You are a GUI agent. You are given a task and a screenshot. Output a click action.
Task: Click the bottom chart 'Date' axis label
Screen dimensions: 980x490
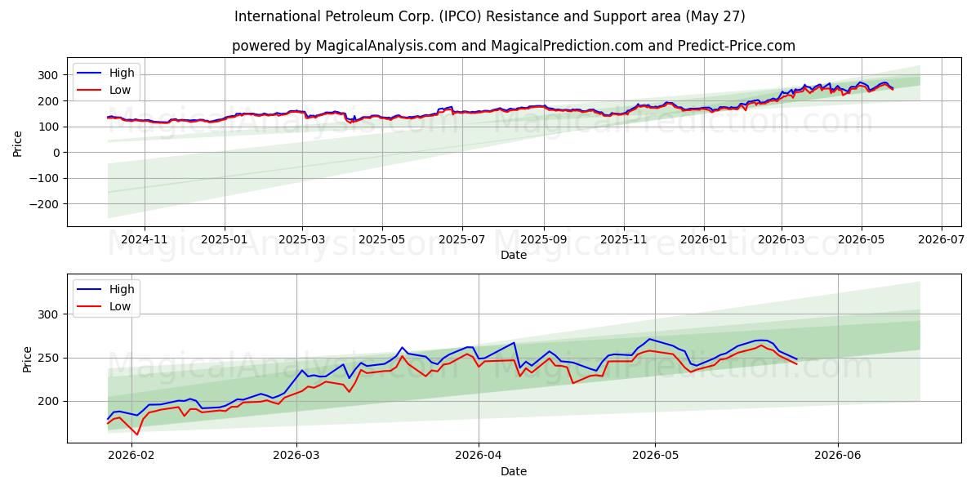(x=514, y=471)
